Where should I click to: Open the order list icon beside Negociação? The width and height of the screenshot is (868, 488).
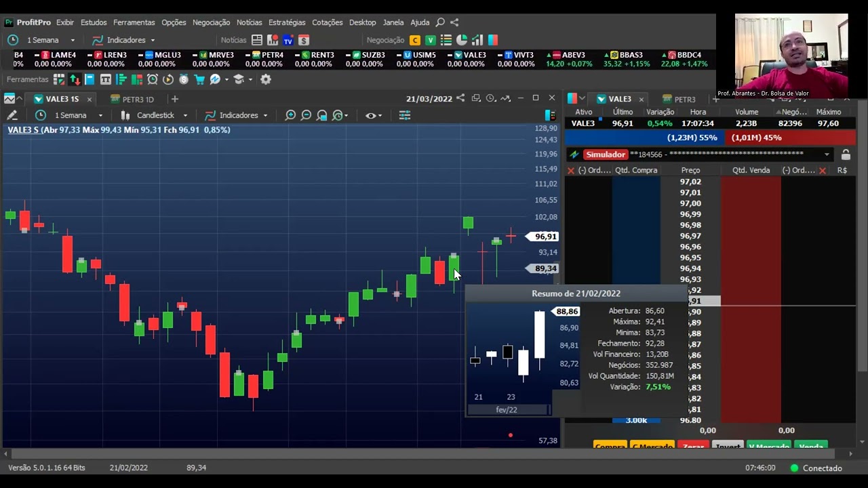click(447, 40)
